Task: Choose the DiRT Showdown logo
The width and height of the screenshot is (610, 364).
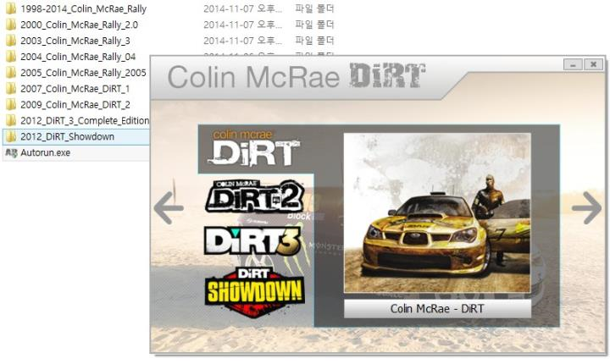Action: (x=254, y=292)
